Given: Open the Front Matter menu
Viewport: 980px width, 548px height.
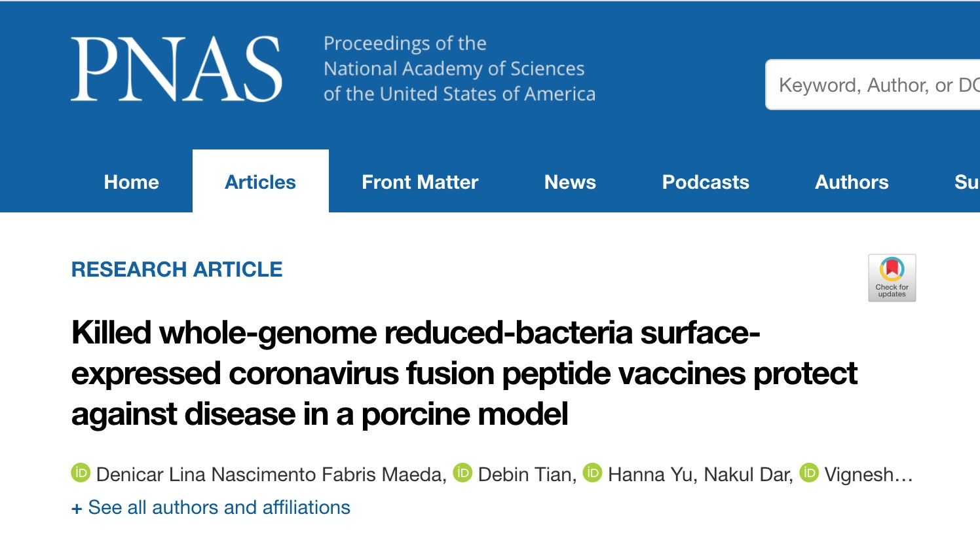Looking at the screenshot, I should [420, 182].
